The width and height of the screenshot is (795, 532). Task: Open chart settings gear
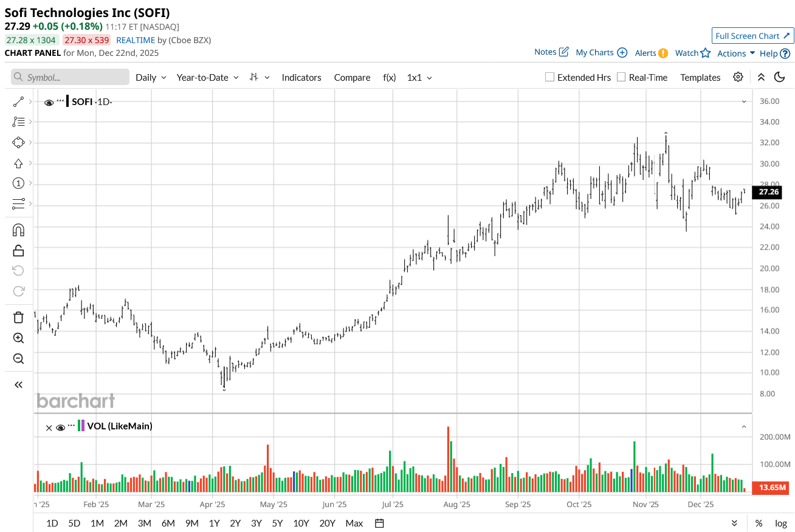738,77
